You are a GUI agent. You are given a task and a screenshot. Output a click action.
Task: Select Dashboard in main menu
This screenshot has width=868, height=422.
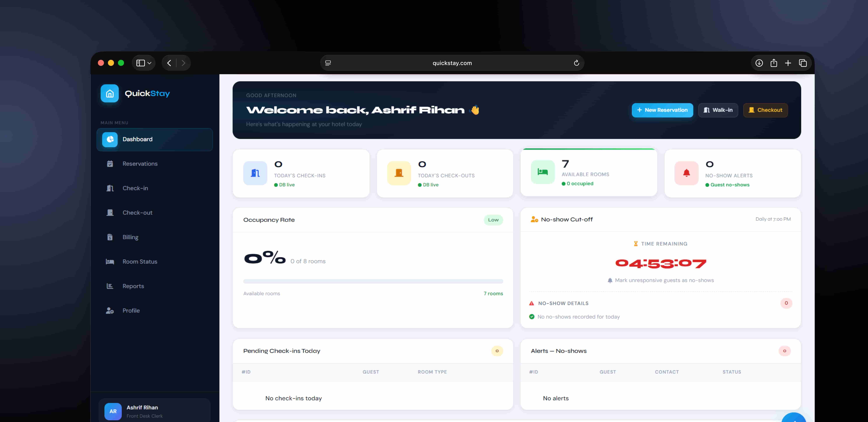coord(155,139)
